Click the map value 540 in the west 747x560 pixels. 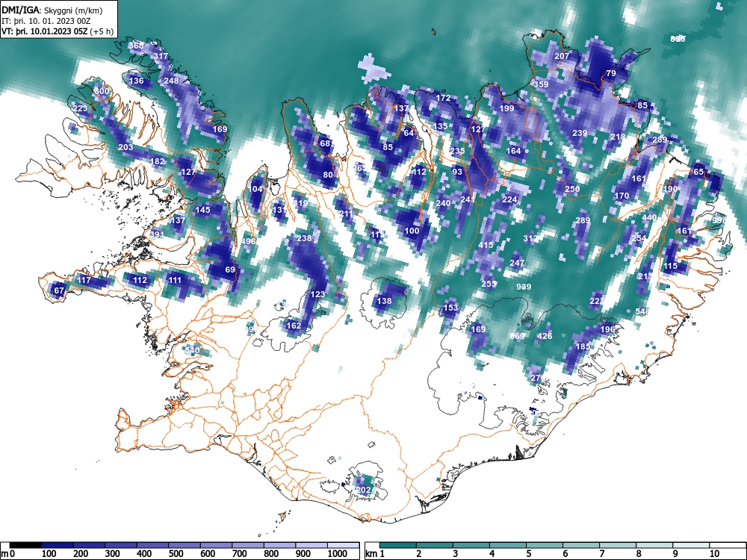192,350
